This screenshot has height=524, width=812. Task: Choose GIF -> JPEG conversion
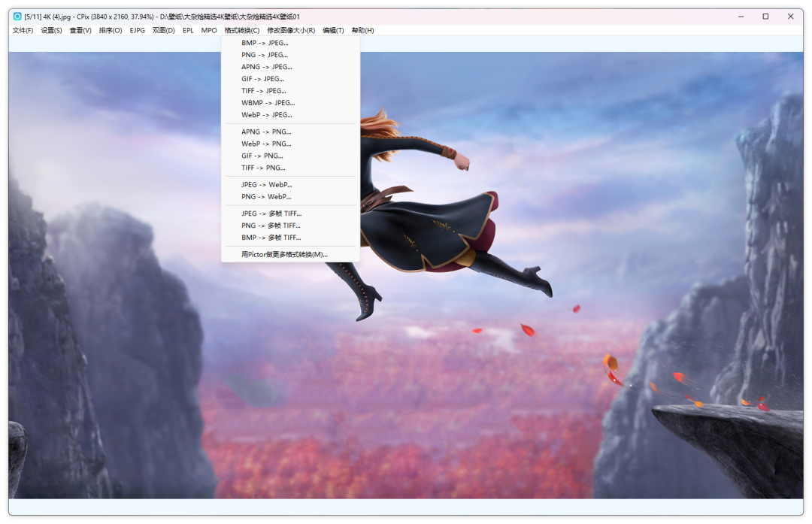click(290, 79)
